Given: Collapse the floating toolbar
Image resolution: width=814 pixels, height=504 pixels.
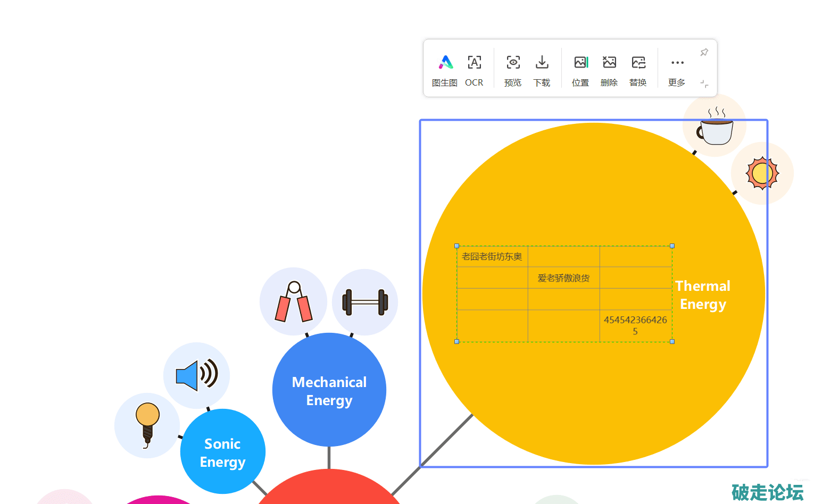Looking at the screenshot, I should tap(704, 84).
